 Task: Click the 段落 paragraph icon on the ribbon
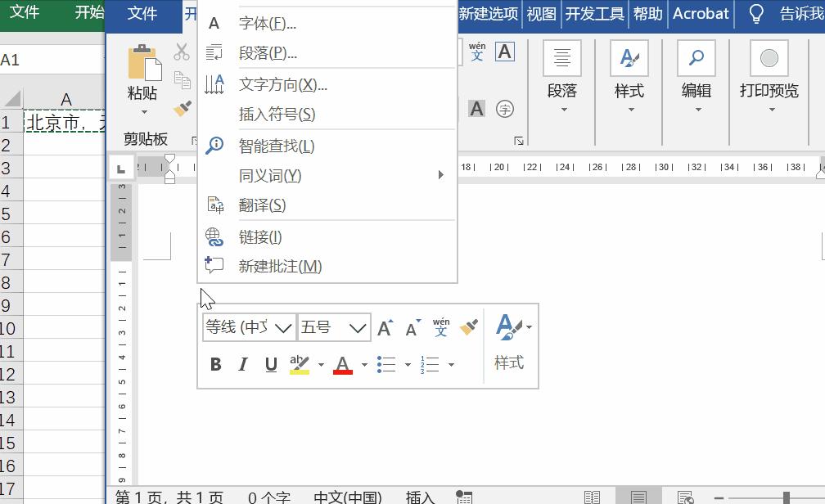point(561,57)
